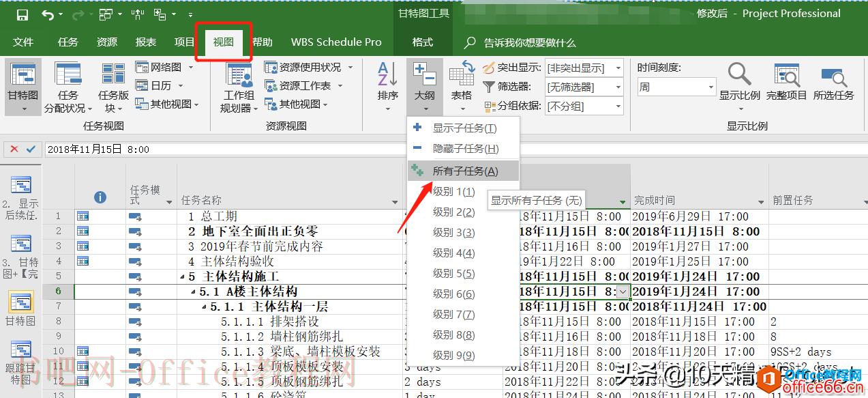Select the 视图 ribbon tab
This screenshot has height=398, width=868.
[x=224, y=42]
